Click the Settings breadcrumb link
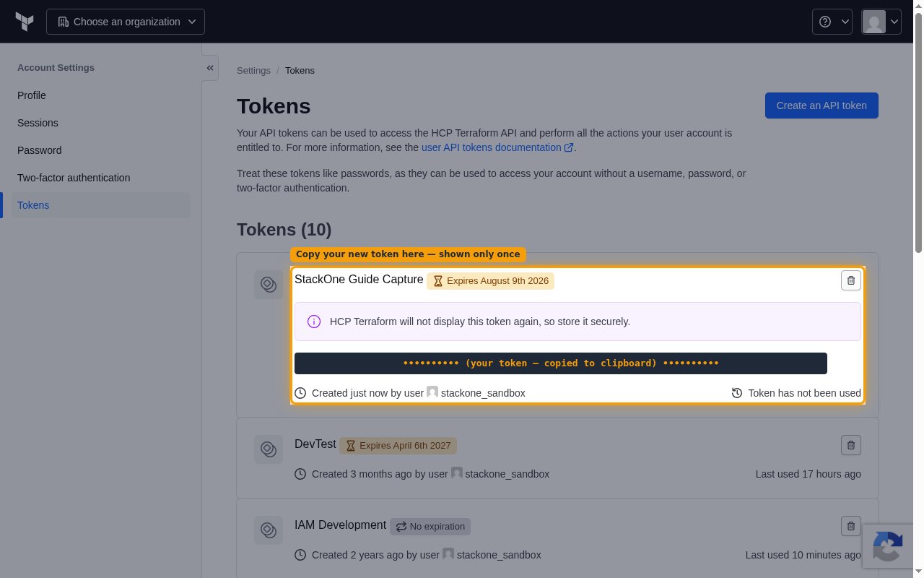The height and width of the screenshot is (578, 924). 253,70
